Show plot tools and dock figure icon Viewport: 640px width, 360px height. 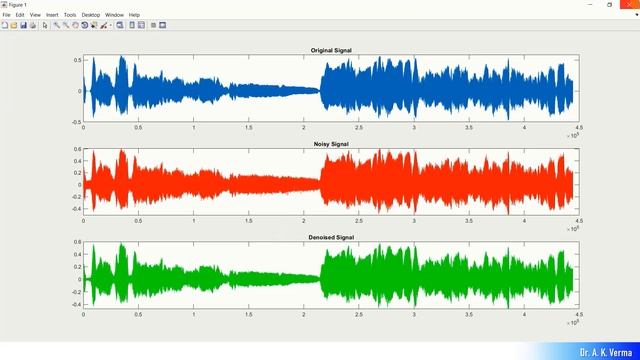pos(162,25)
